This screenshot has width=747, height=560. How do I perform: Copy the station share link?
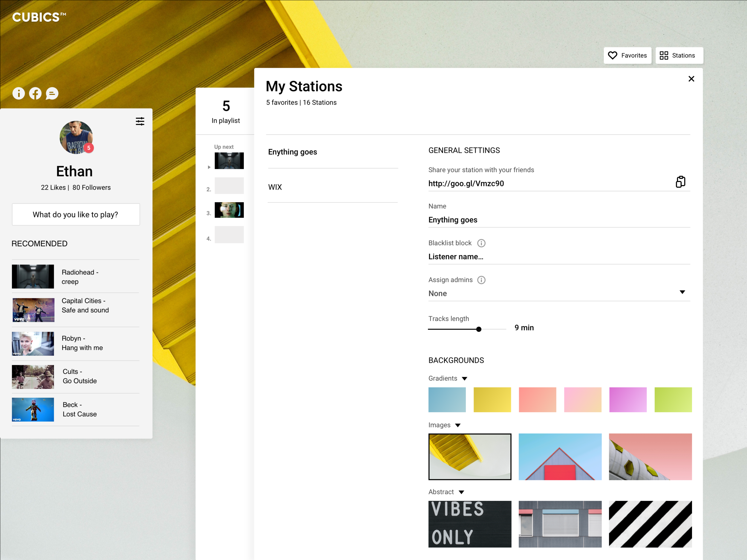point(680,182)
